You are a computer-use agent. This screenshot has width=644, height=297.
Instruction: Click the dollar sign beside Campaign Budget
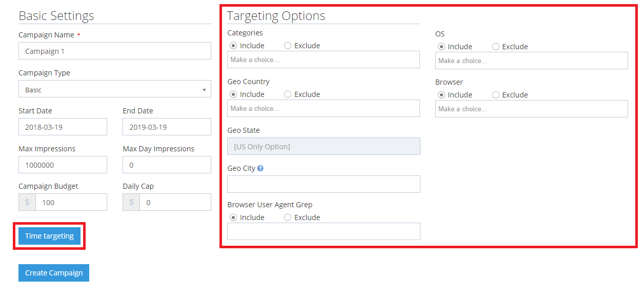(27, 202)
